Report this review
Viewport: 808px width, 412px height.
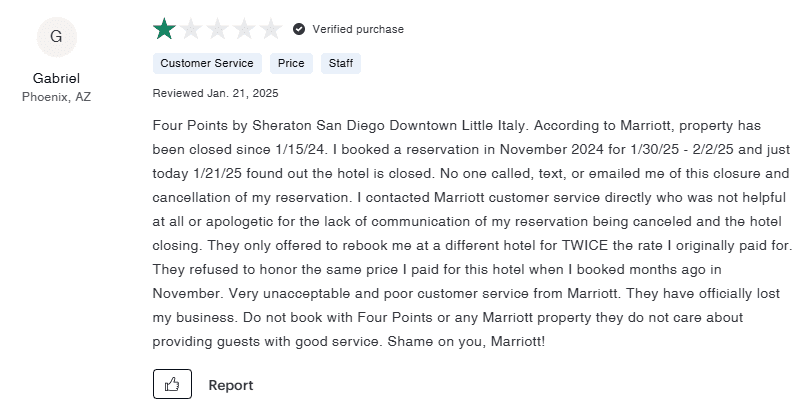pyautogui.click(x=230, y=385)
